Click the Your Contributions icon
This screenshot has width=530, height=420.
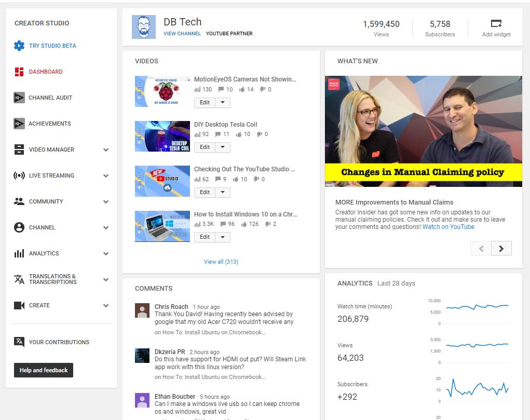tap(19, 342)
